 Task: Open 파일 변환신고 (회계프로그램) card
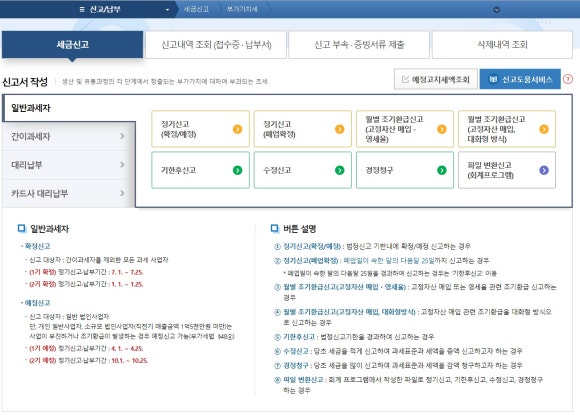(x=507, y=170)
